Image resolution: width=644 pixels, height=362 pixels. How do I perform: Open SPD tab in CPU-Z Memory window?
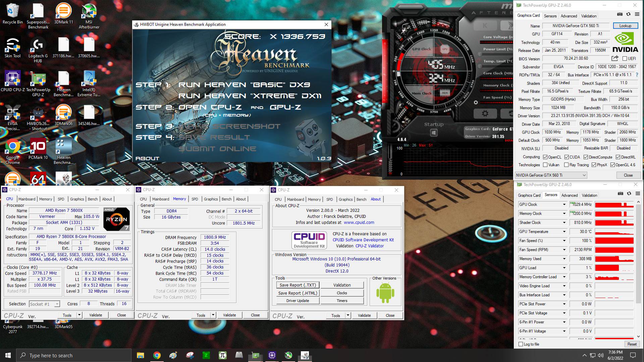[195, 199]
